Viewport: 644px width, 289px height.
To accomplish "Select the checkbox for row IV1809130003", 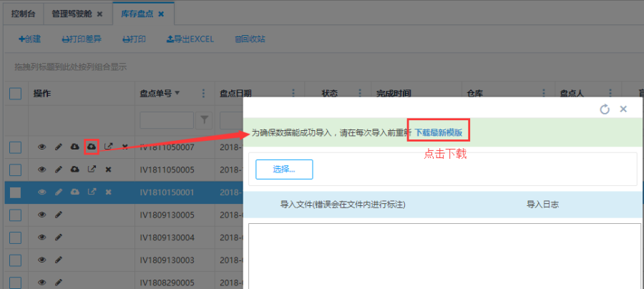I will [15, 260].
